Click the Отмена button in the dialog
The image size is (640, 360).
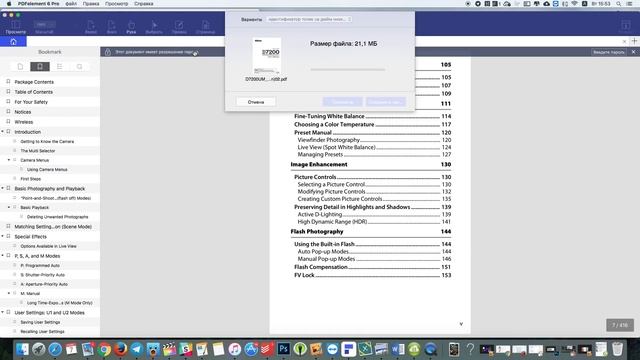click(x=256, y=102)
